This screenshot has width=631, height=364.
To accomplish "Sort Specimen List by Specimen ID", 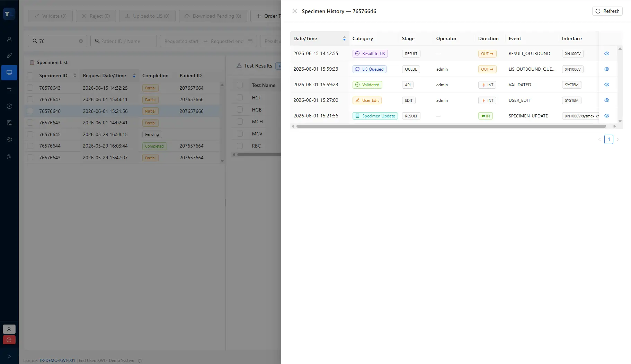I will point(75,76).
